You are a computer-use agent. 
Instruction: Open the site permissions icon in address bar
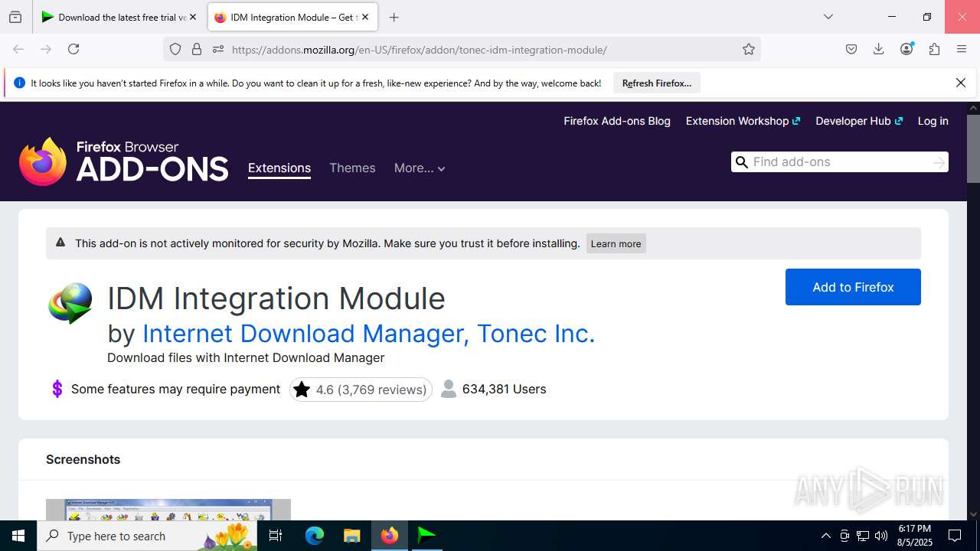[x=218, y=49]
